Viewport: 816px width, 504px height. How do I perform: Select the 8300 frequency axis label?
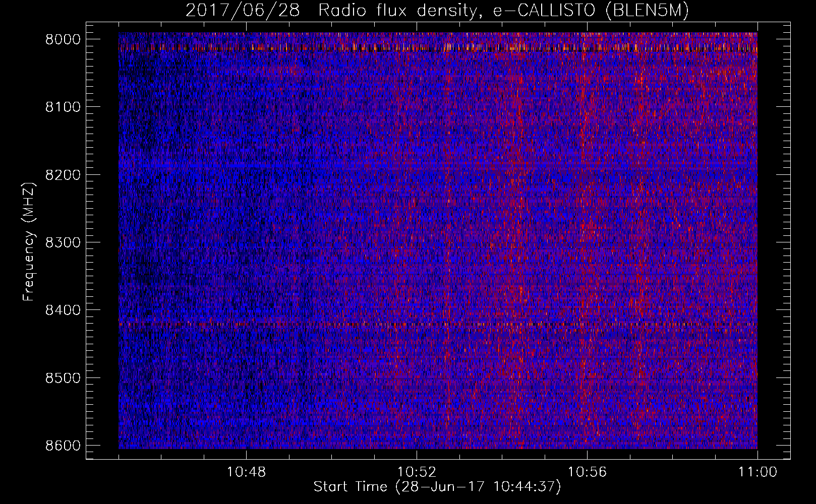(63, 243)
